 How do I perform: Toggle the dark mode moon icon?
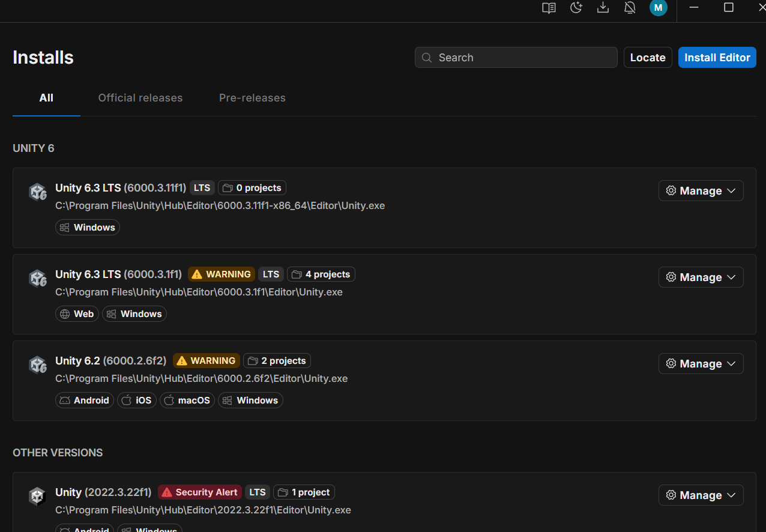(x=576, y=8)
